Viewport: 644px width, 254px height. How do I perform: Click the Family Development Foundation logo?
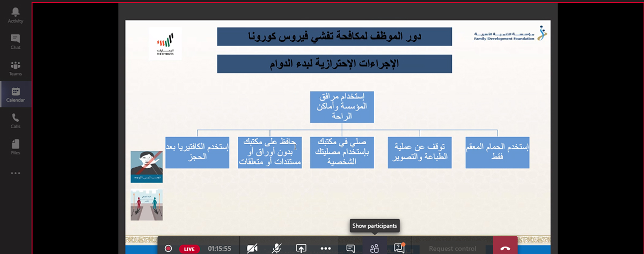click(x=510, y=34)
